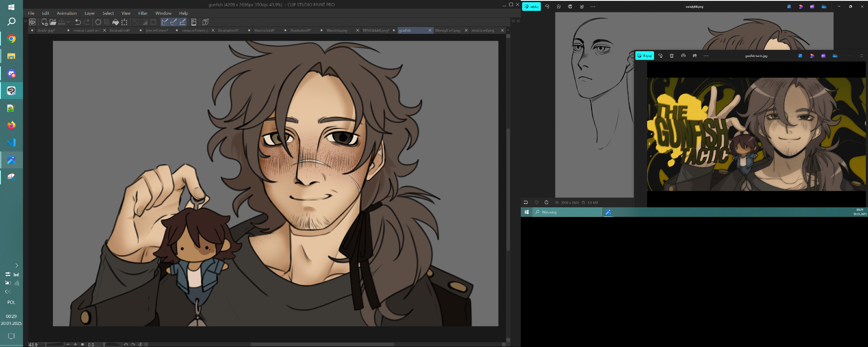Click the Fill bucket icon in command bar
This screenshot has height=347, width=868.
tap(115, 22)
